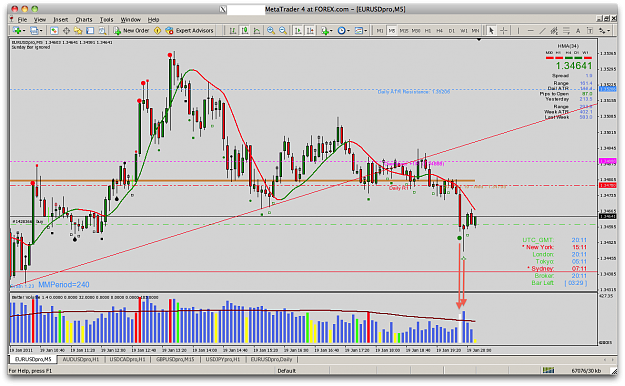This screenshot has height=386, width=625.
Task: Click the 1.34641 bid price readout
Action: [574, 66]
